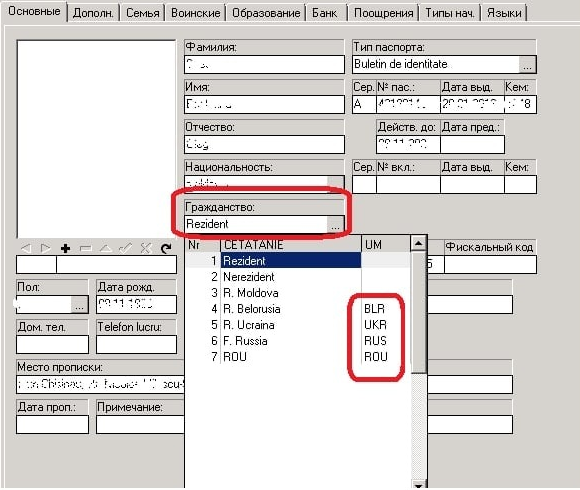This screenshot has width=580, height=490.
Task: Select Nerezident in citizenship list
Action: (x=298, y=277)
